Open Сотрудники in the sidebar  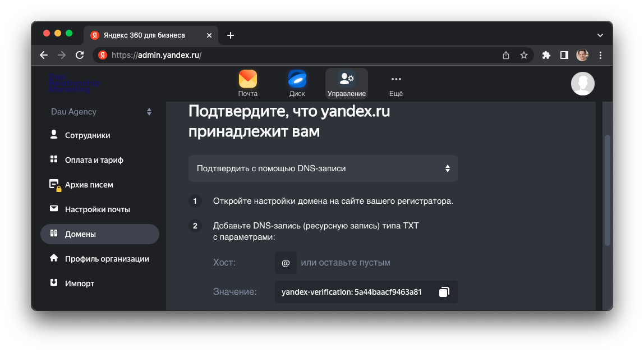[100, 135]
